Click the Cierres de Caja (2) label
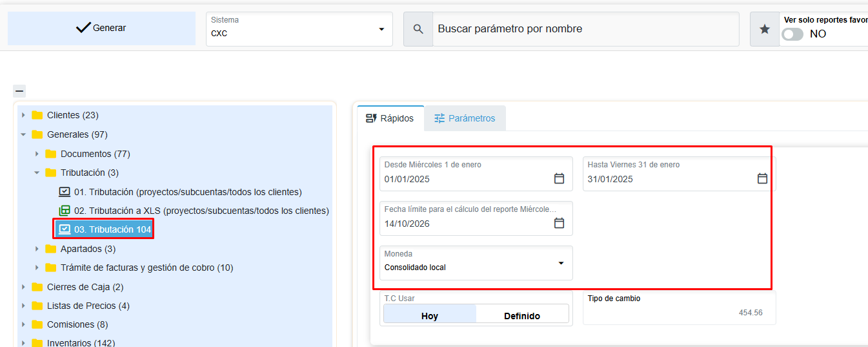This screenshot has height=347, width=868. (x=85, y=287)
